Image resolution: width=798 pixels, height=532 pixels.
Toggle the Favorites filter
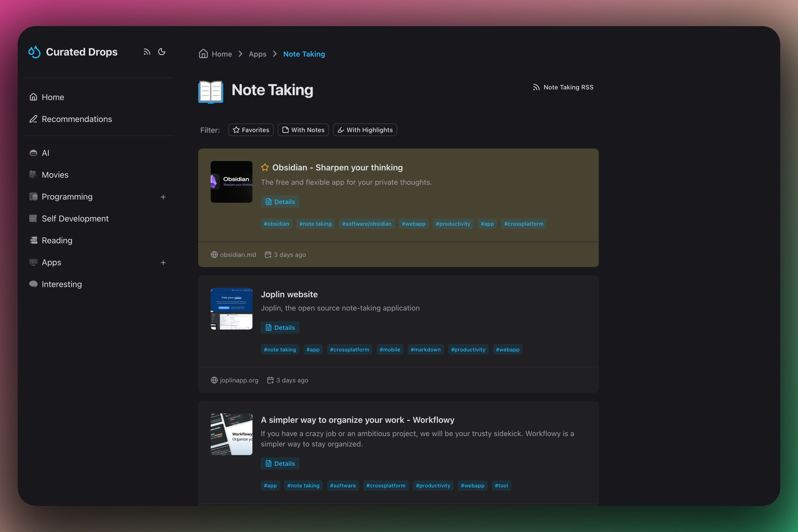tap(250, 130)
